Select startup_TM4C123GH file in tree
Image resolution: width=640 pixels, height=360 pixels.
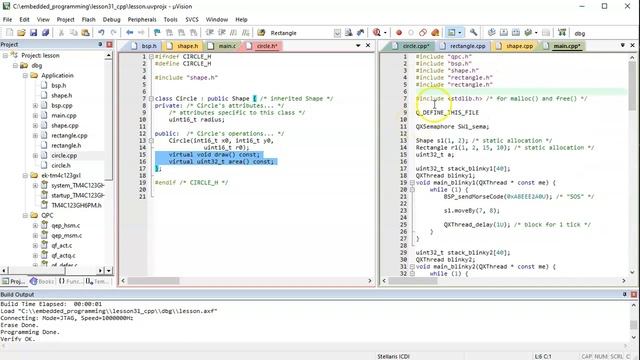click(x=78, y=196)
